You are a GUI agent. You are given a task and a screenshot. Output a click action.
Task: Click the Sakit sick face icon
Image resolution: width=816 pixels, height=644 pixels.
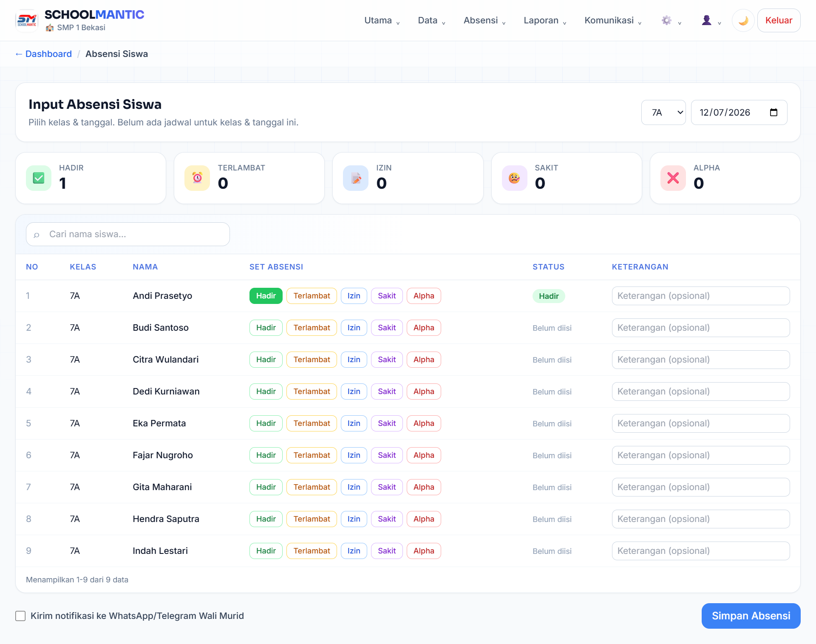514,178
